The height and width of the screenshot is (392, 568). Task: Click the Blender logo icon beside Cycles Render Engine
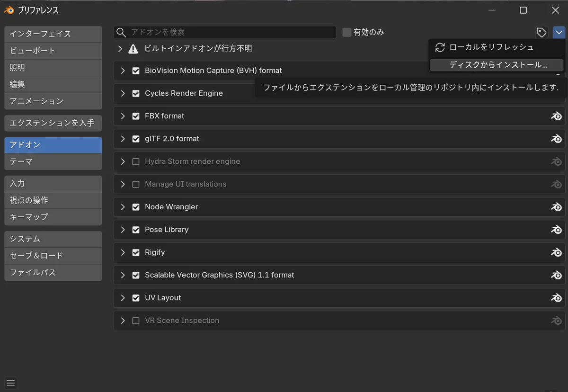click(557, 93)
